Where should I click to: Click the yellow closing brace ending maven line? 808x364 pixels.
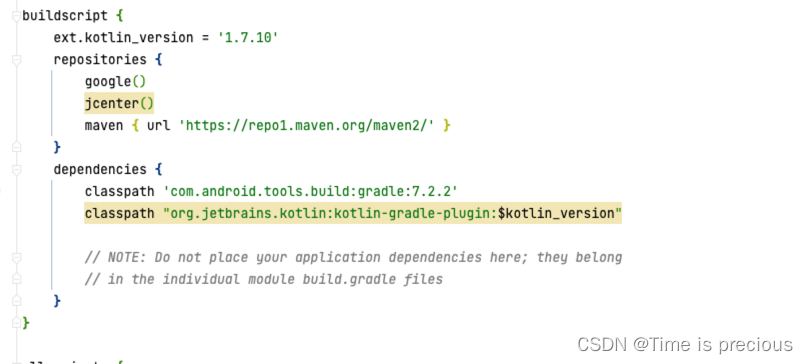click(x=447, y=126)
